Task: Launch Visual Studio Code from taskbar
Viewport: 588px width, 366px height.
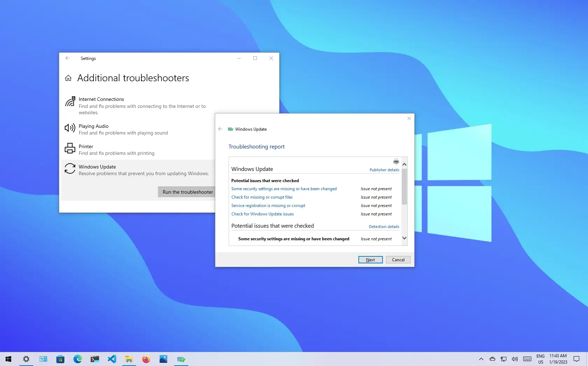Action: [112, 359]
